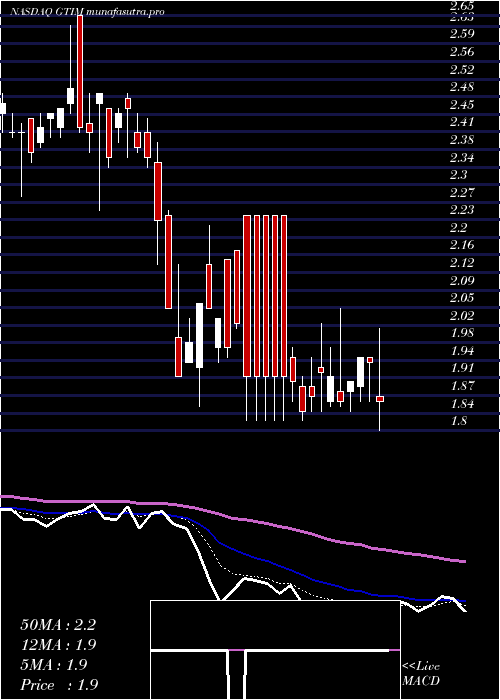The width and height of the screenshot is (500, 700).
Task: Click the tallest red candle peaking near 2.63
Action: pyautogui.click(x=80, y=71)
